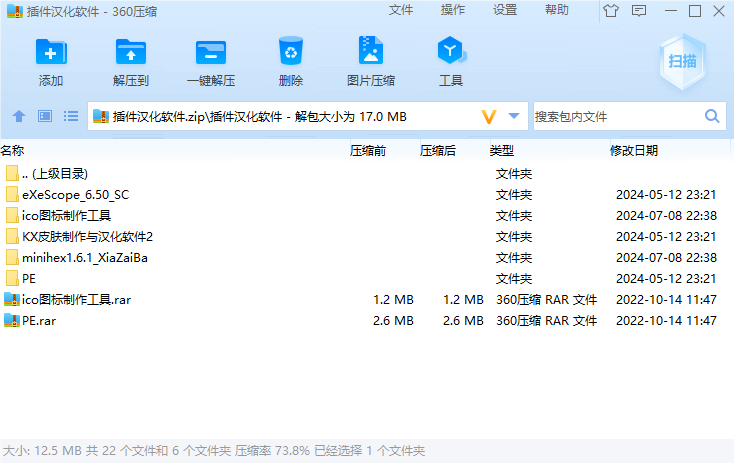Image resolution: width=734 pixels, height=463 pixels.
Task: Click the minihex1.6.1_XiaZaiBa folder icon
Action: (12, 257)
